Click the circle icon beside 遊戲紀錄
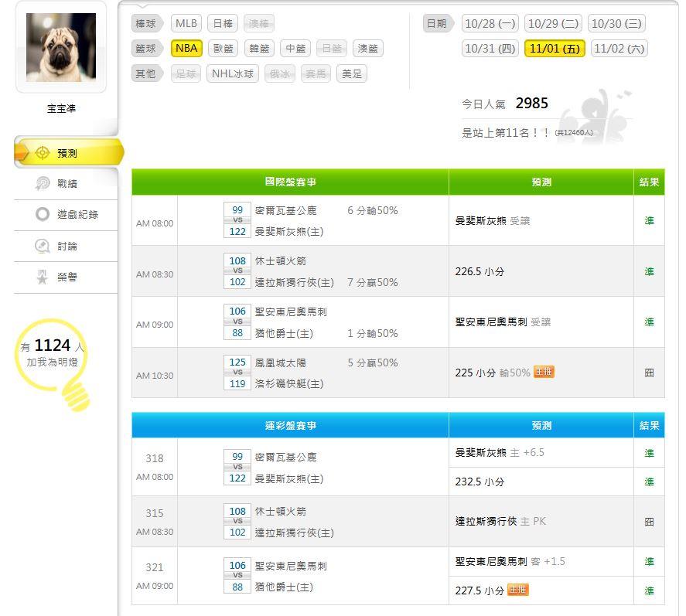Viewport: 686px width, 616px height. click(43, 214)
